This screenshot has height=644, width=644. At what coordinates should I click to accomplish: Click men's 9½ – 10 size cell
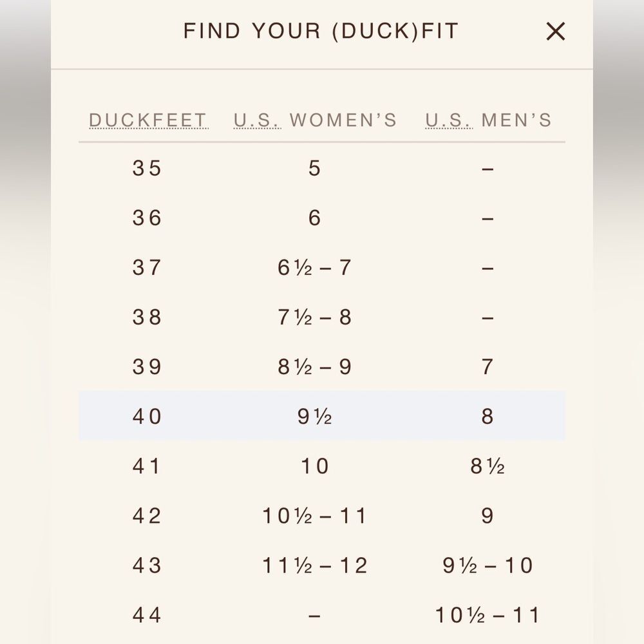click(488, 565)
